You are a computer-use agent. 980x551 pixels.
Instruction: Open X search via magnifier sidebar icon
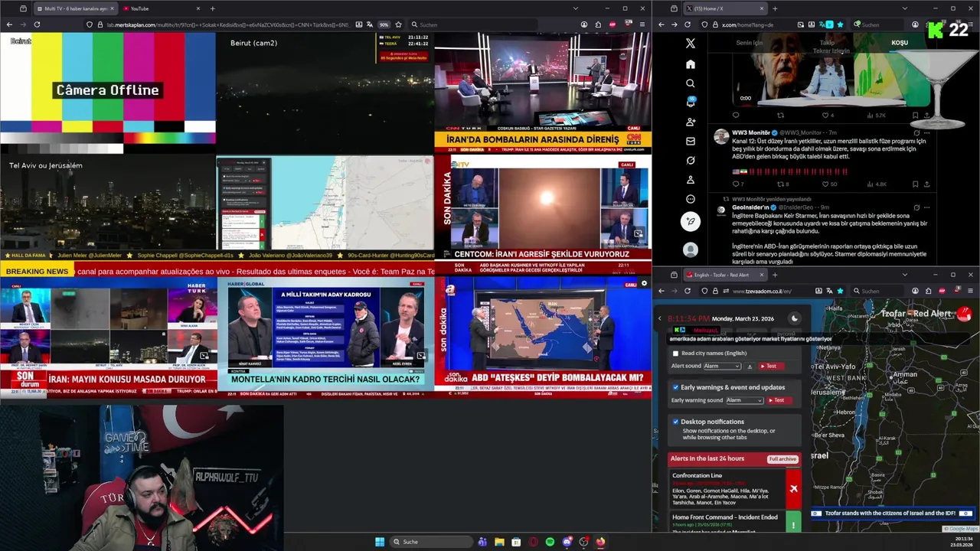[691, 83]
